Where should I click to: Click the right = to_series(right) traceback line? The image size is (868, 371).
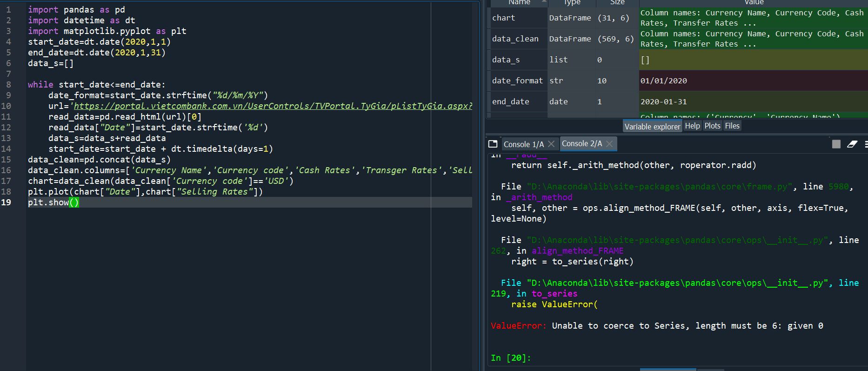572,262
